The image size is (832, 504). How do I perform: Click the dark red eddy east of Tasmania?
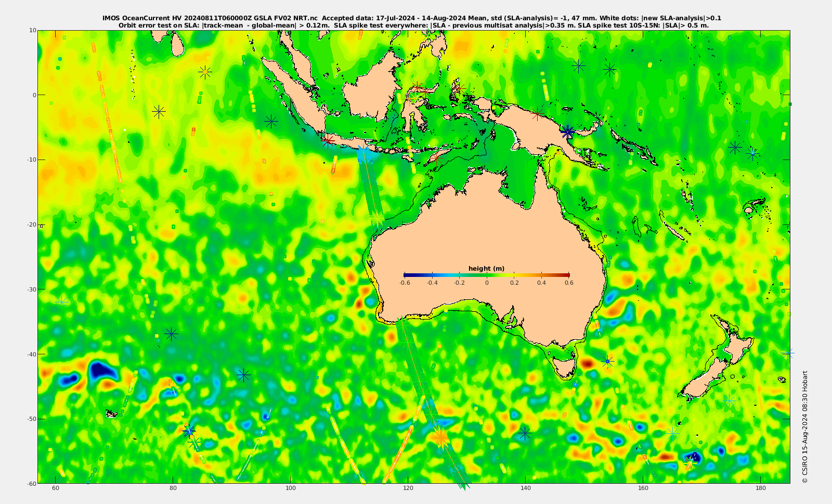tap(588, 363)
